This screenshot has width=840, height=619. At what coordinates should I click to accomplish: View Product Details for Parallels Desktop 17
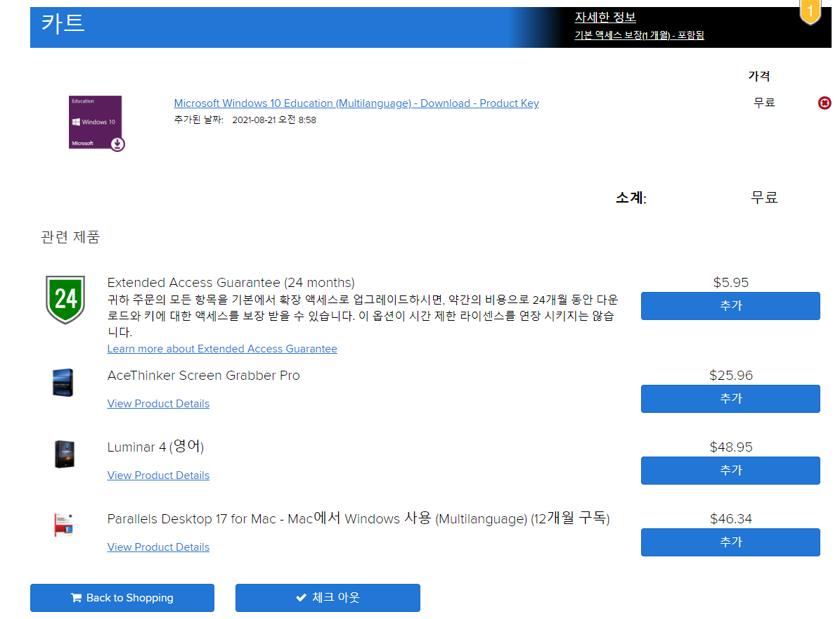158,547
